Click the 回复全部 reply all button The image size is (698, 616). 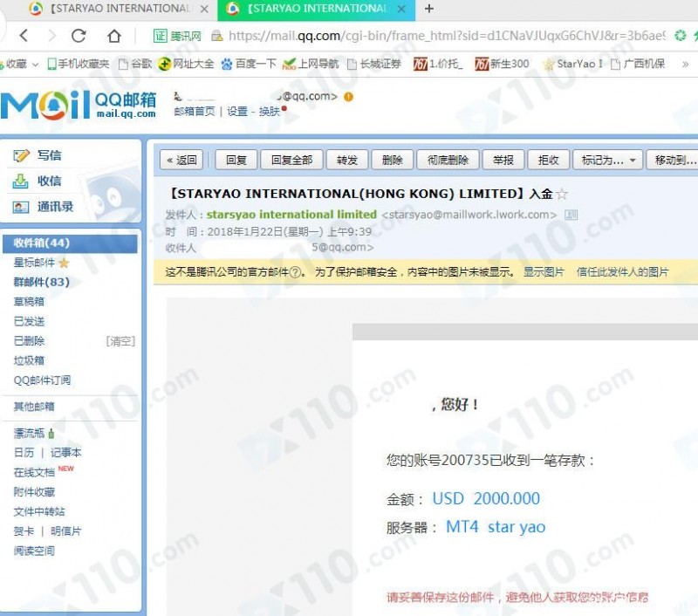click(x=291, y=161)
